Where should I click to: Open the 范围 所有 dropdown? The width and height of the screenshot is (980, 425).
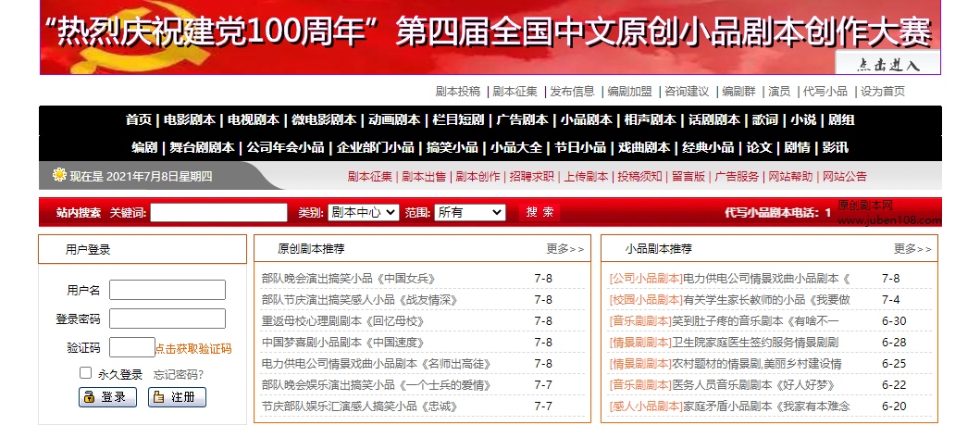click(470, 213)
